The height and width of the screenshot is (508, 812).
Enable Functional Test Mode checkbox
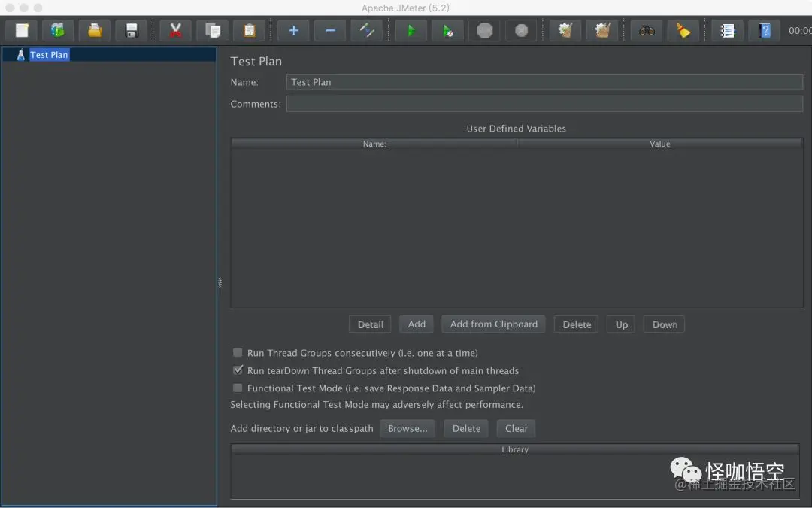click(238, 388)
